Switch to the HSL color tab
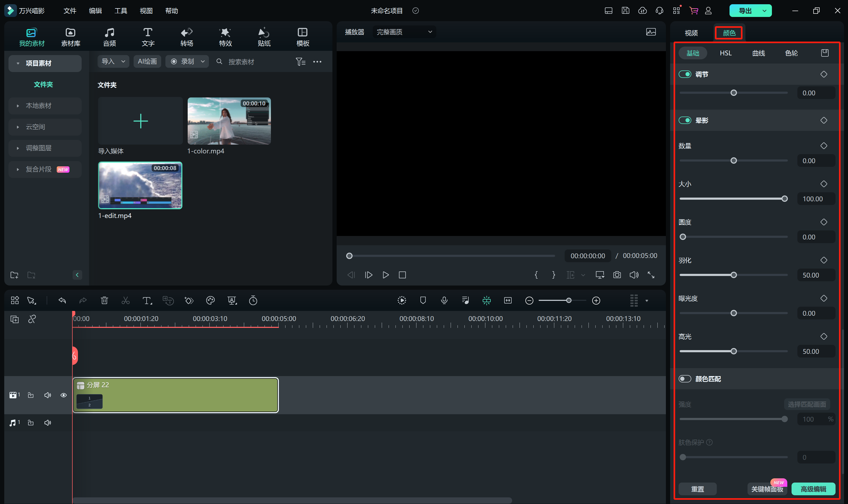 (x=726, y=53)
